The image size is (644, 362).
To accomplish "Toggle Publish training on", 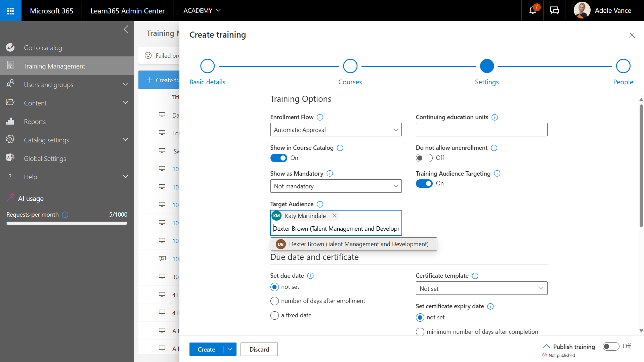I will 610,346.
